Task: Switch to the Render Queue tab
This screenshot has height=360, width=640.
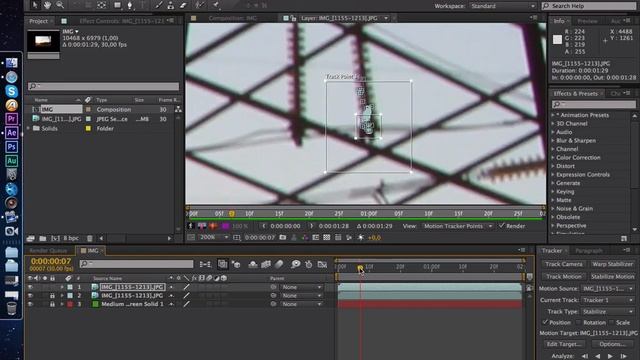Action: [x=48, y=251]
